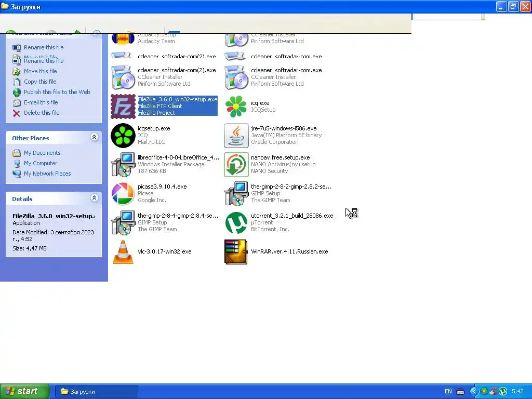Collapse the Details panel chevron

pos(95,198)
